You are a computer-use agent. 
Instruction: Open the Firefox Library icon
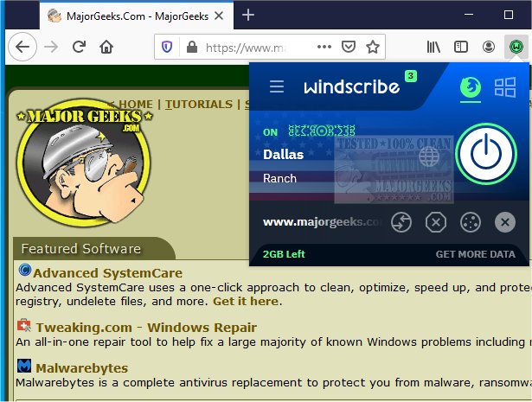(x=433, y=47)
